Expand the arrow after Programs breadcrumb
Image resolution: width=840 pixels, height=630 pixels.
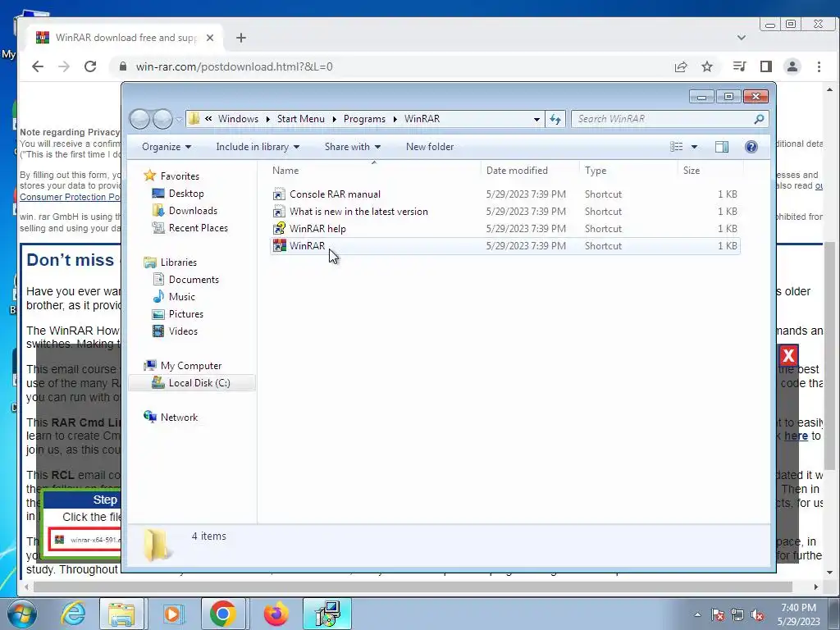[x=395, y=119]
